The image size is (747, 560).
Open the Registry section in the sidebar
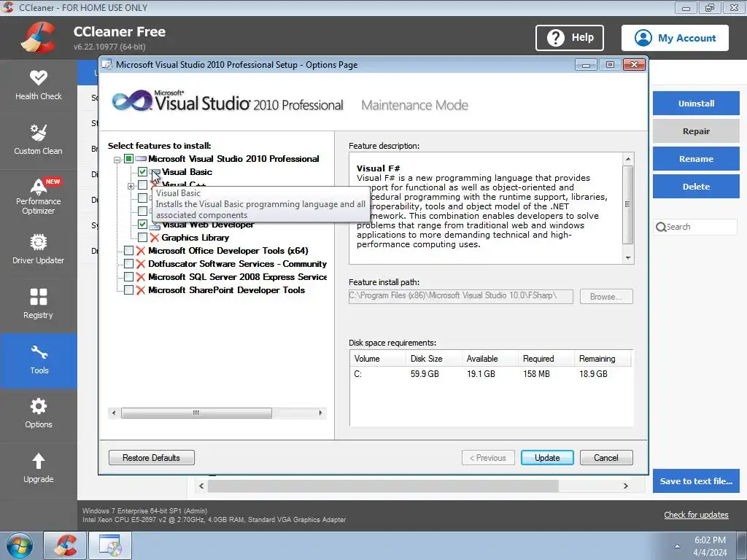38,305
